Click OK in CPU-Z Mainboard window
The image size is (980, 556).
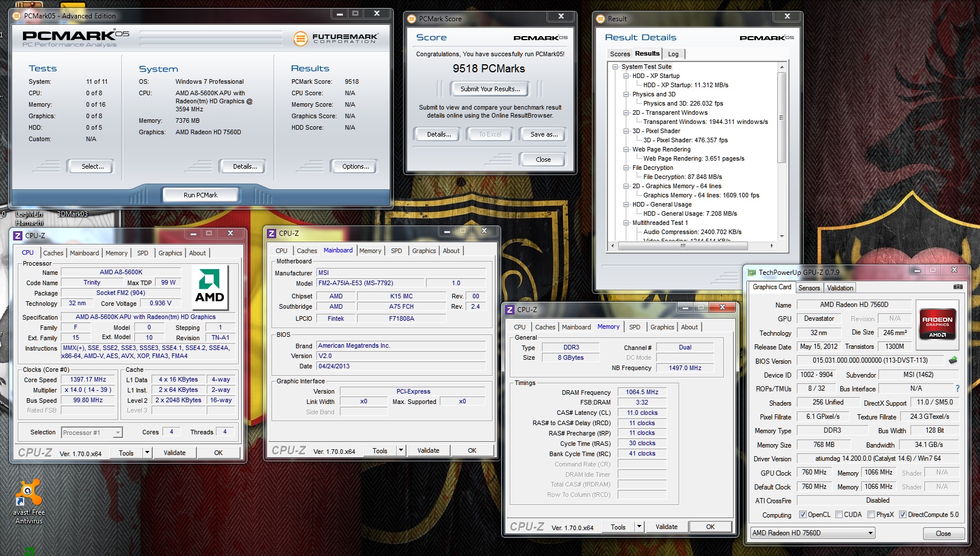472,450
